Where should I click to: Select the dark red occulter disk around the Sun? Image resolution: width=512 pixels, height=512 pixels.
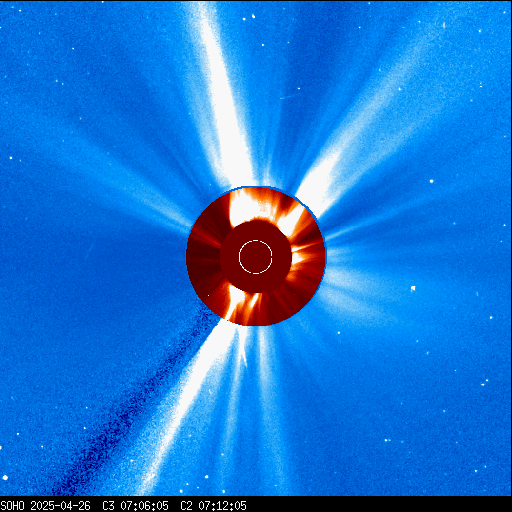click(x=256, y=257)
